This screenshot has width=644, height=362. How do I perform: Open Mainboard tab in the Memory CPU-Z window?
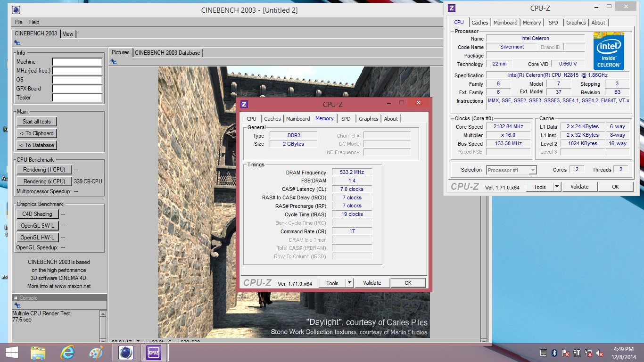pyautogui.click(x=298, y=119)
